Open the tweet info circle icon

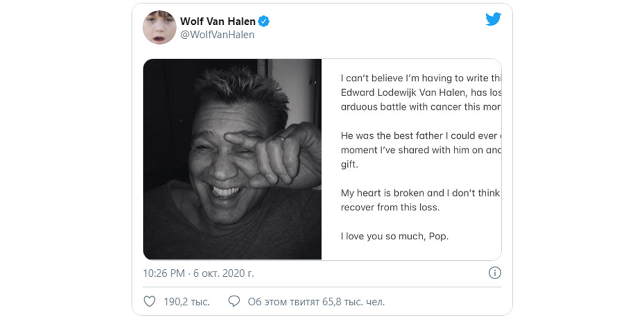point(494,273)
